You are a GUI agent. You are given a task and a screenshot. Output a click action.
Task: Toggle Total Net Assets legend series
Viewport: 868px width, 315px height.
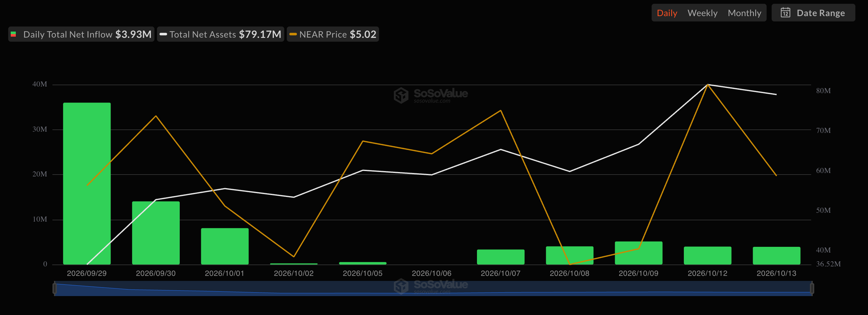coord(221,34)
